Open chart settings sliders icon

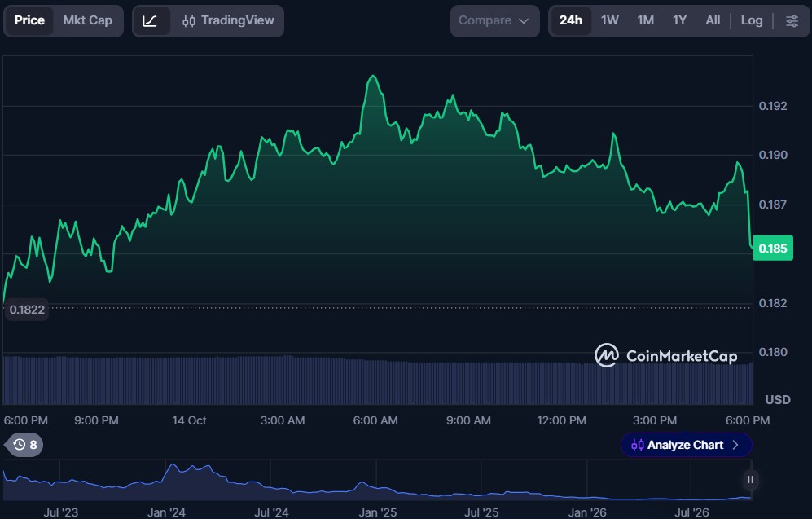[792, 21]
